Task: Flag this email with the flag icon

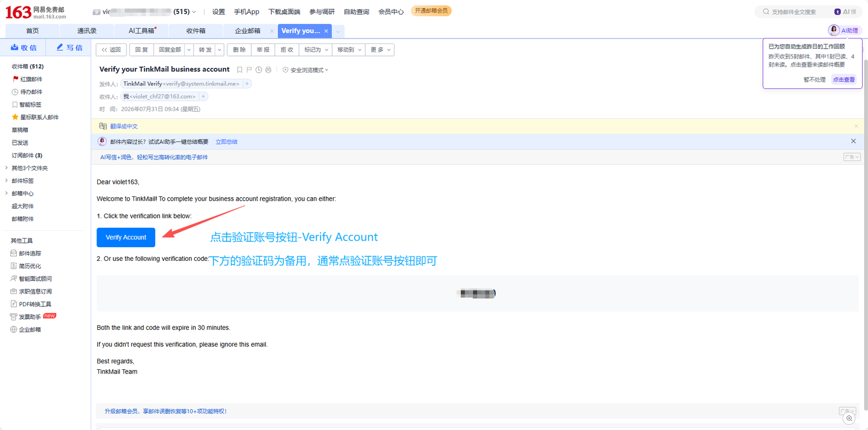Action: coord(249,70)
